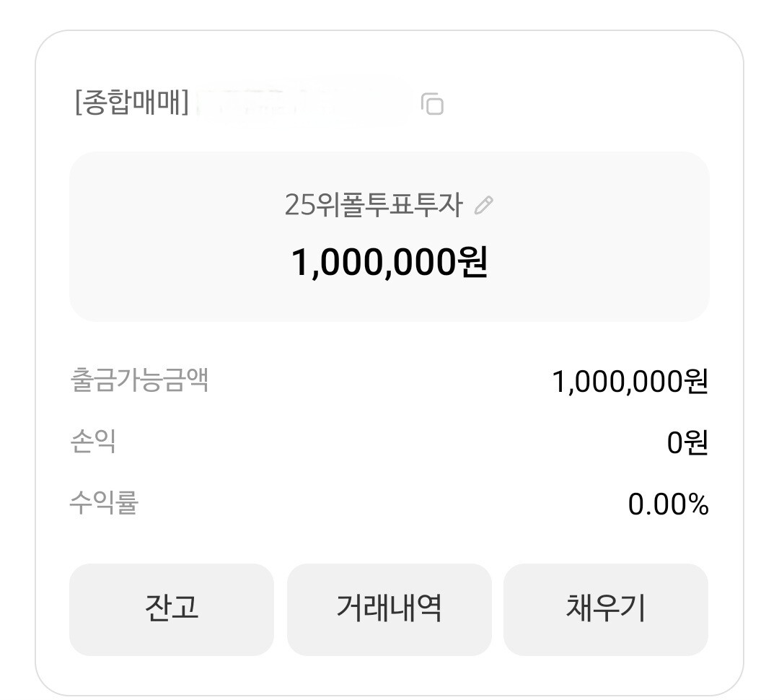
Task: Click the 손익 label
Action: coord(93,442)
